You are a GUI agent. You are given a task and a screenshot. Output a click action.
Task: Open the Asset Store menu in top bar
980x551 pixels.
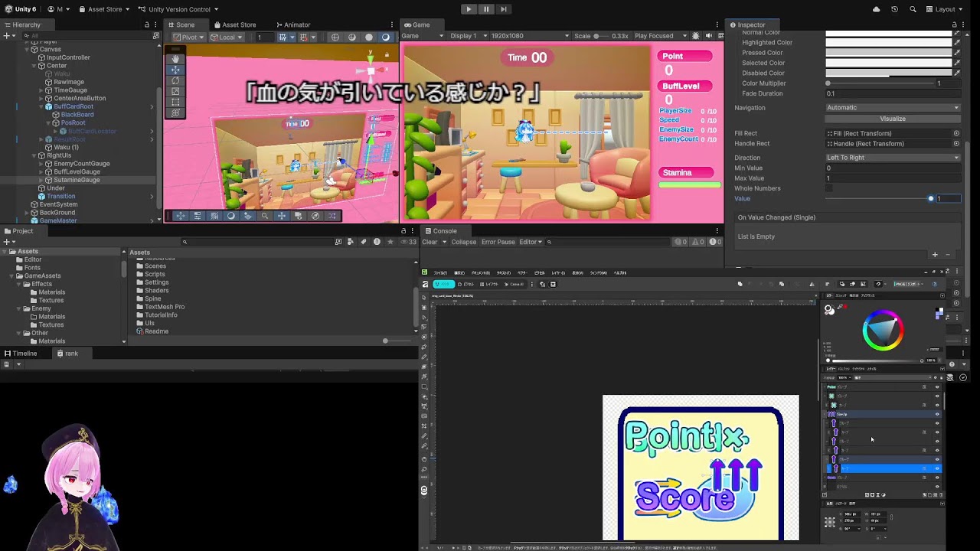tap(104, 9)
